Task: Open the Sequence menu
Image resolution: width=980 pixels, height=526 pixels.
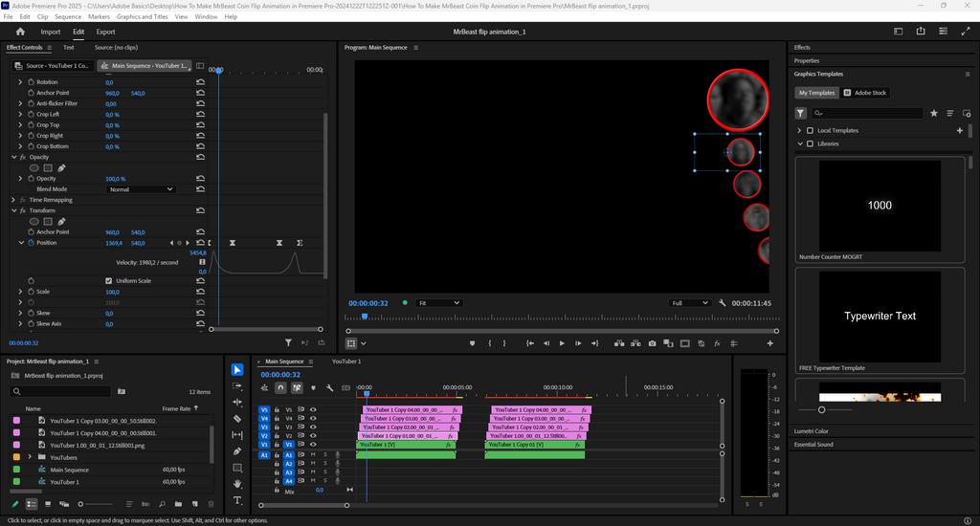Action: click(68, 16)
